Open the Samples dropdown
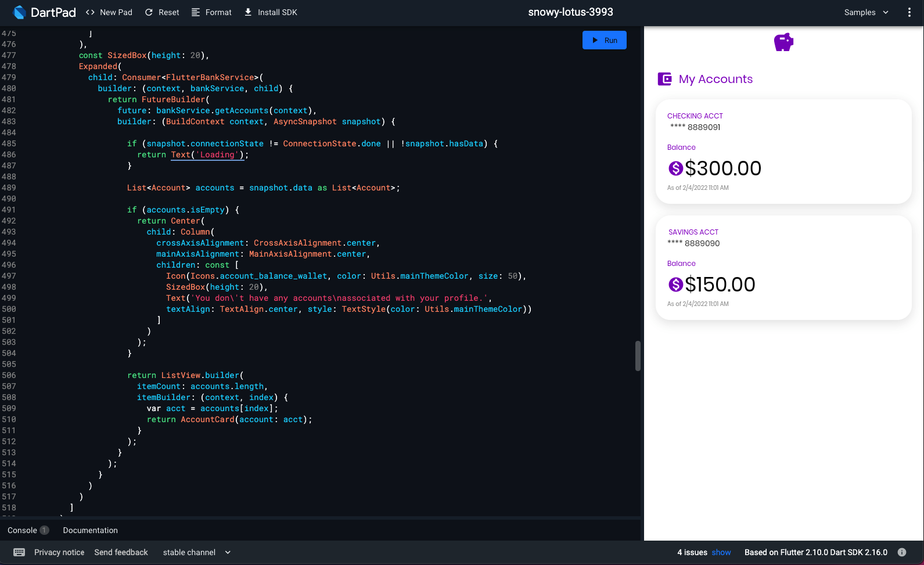 point(866,12)
